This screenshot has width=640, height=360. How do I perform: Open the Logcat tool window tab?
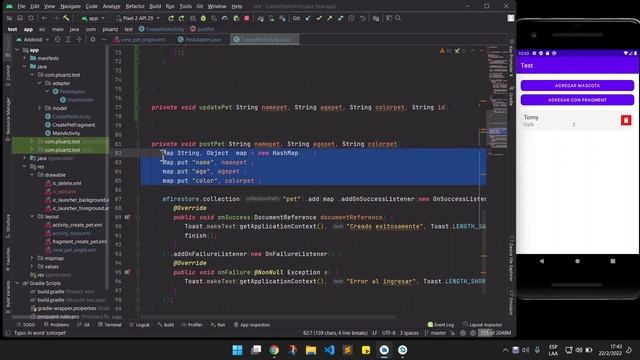140,325
